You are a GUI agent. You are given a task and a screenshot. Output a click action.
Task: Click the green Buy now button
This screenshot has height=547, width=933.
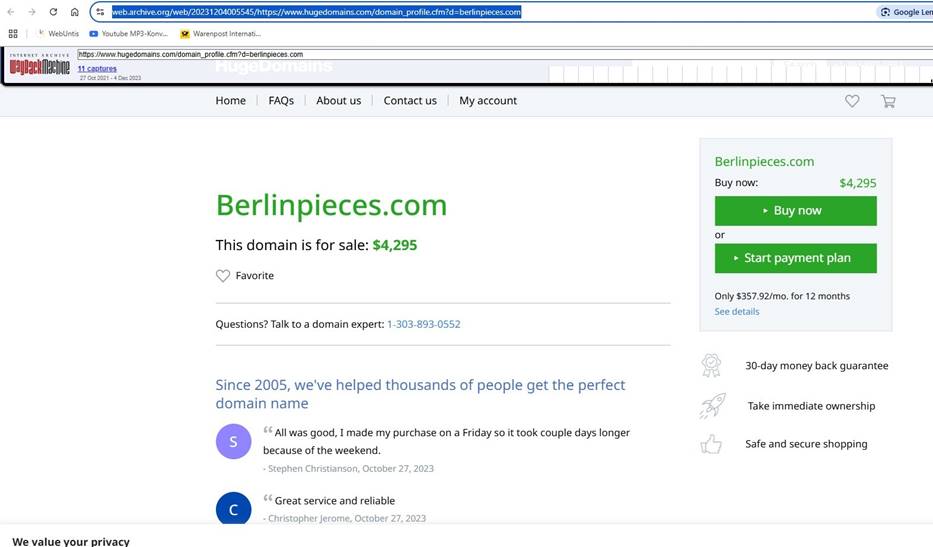point(796,211)
